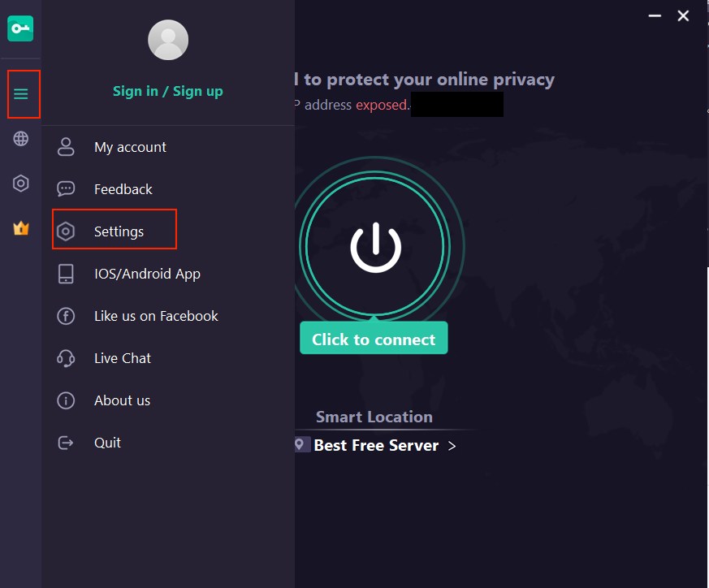Click the Facebook circle icon
The width and height of the screenshot is (709, 588).
66,316
